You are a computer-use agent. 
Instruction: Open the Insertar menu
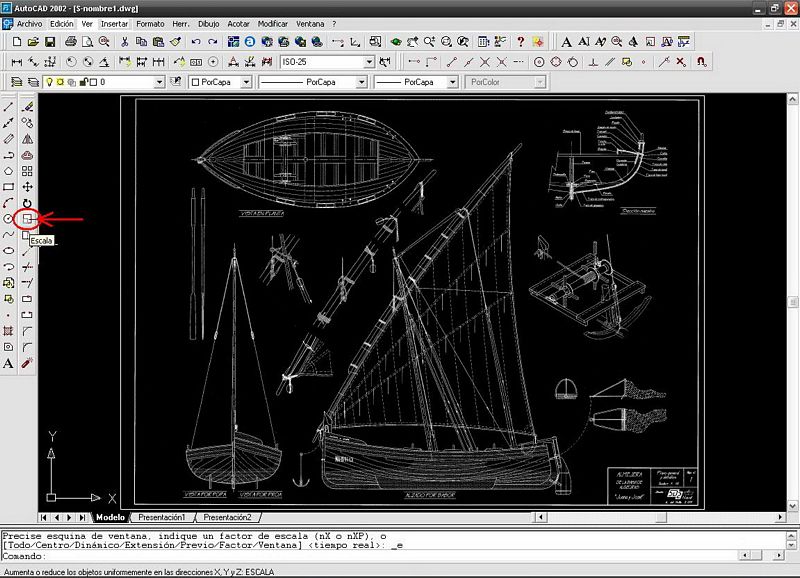point(114,24)
